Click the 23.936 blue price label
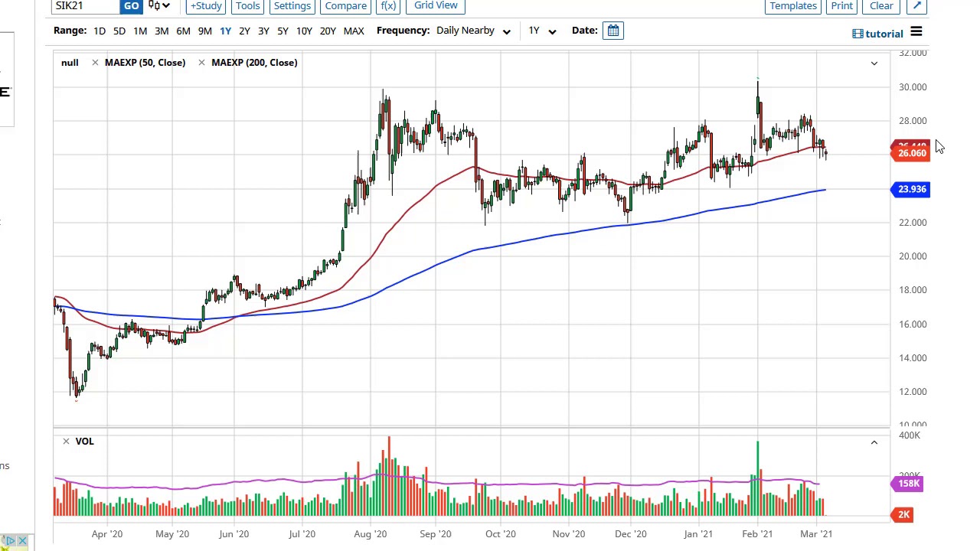This screenshot has height=551, width=980. pyautogui.click(x=911, y=189)
